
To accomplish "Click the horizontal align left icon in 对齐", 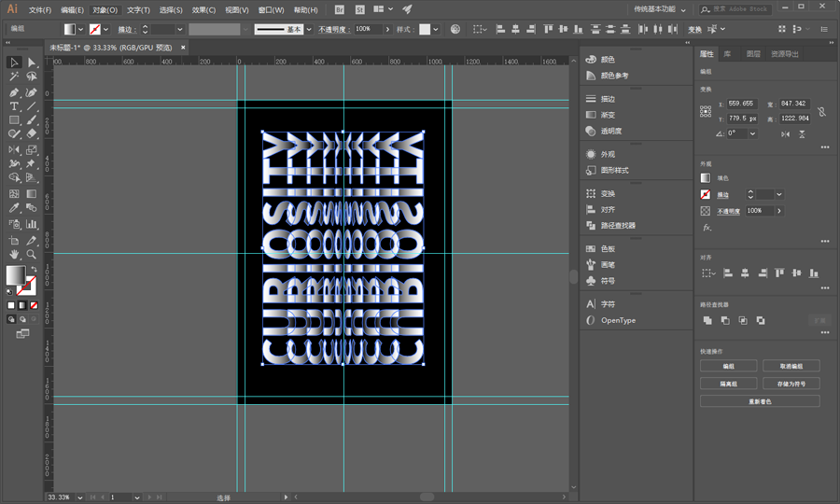I will click(x=729, y=273).
